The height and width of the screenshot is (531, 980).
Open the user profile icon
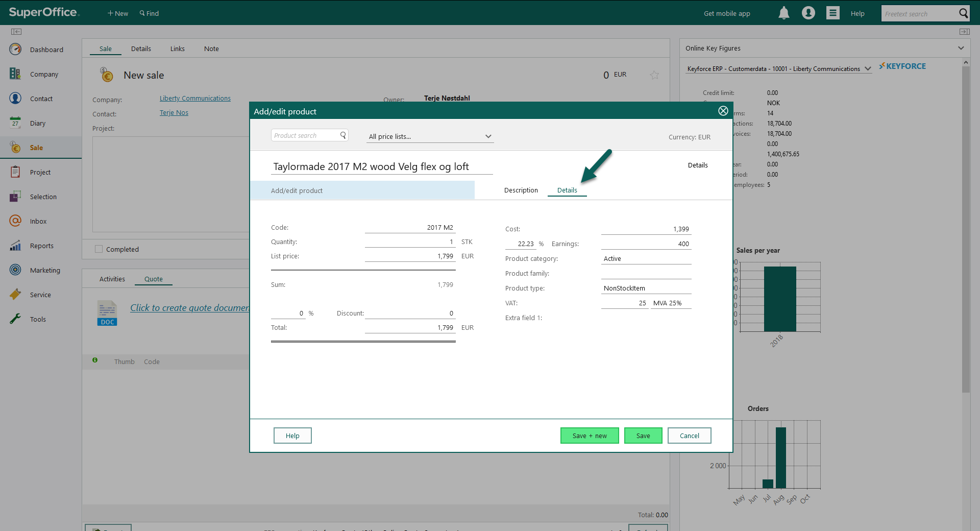tap(808, 13)
